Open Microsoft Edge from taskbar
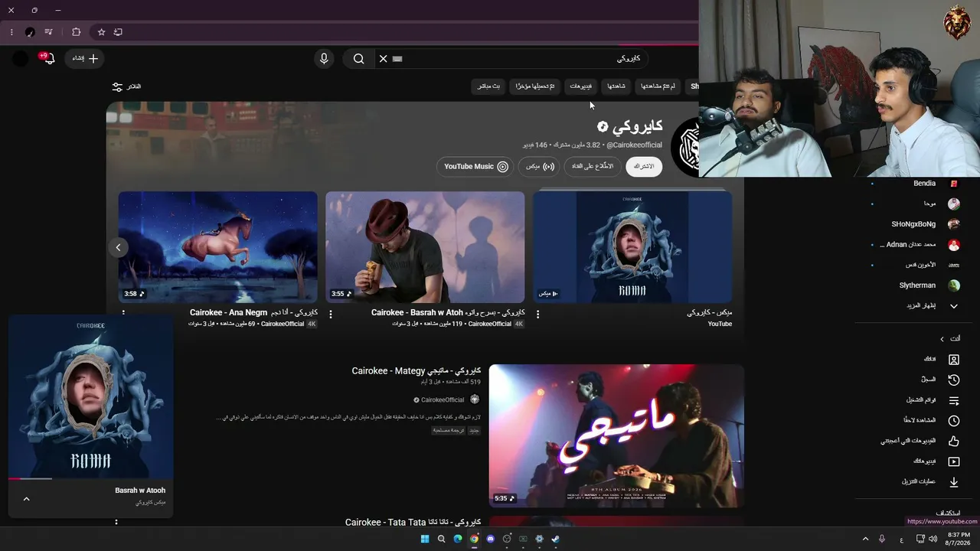The width and height of the screenshot is (980, 551). tap(458, 539)
